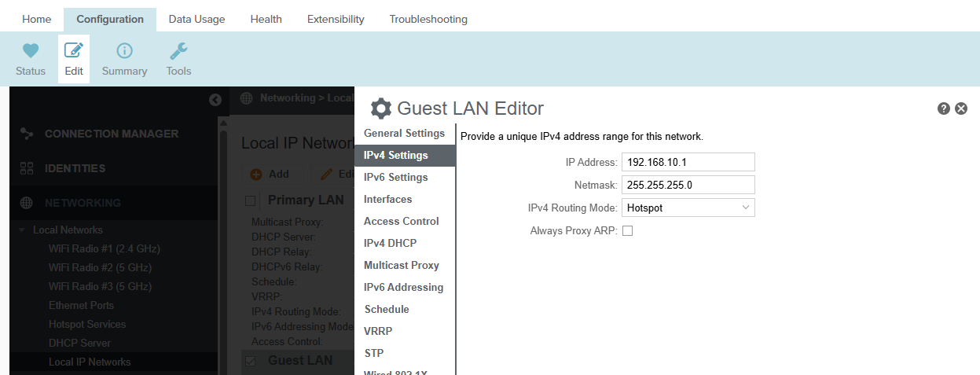Open the Tools wrench icon
The height and width of the screenshot is (375, 980).
pyautogui.click(x=178, y=51)
